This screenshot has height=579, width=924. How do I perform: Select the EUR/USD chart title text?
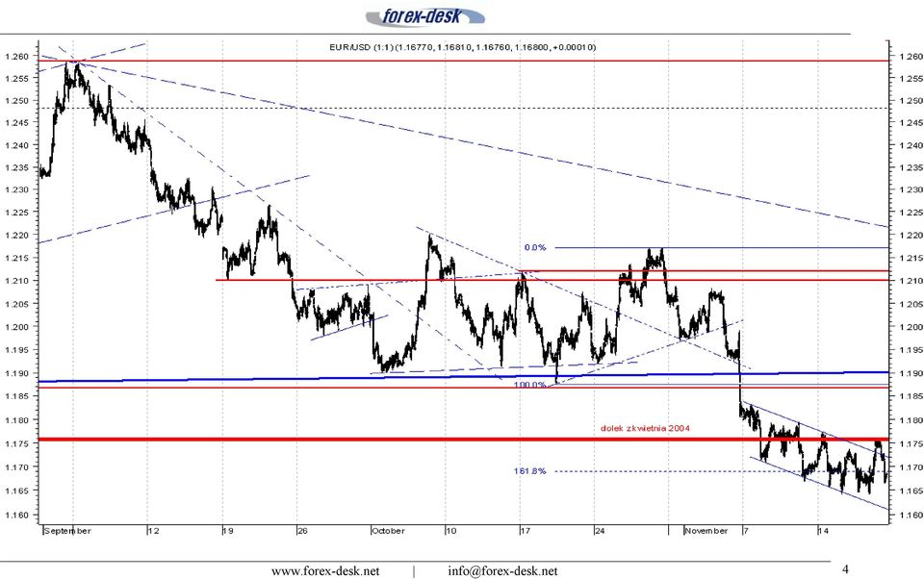click(463, 47)
